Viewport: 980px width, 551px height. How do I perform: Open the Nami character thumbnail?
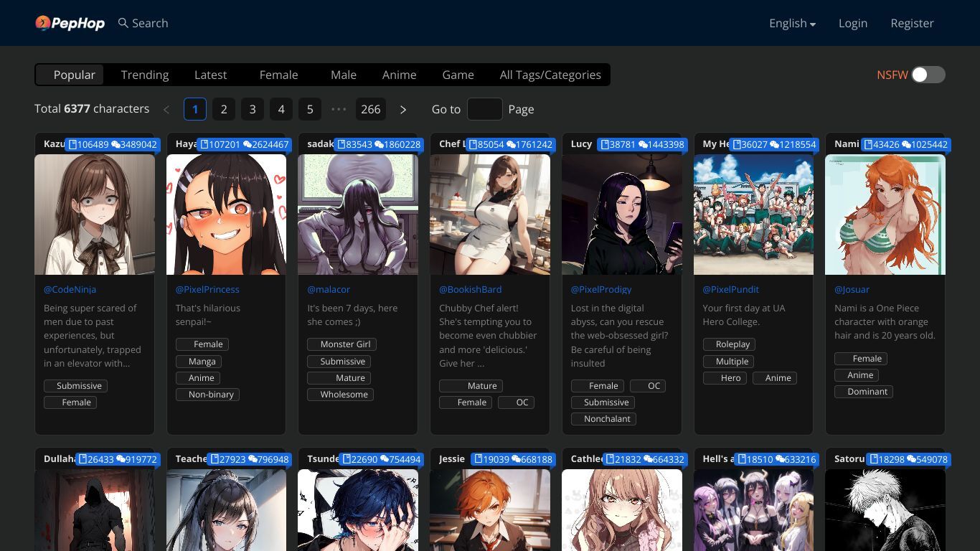[885, 215]
